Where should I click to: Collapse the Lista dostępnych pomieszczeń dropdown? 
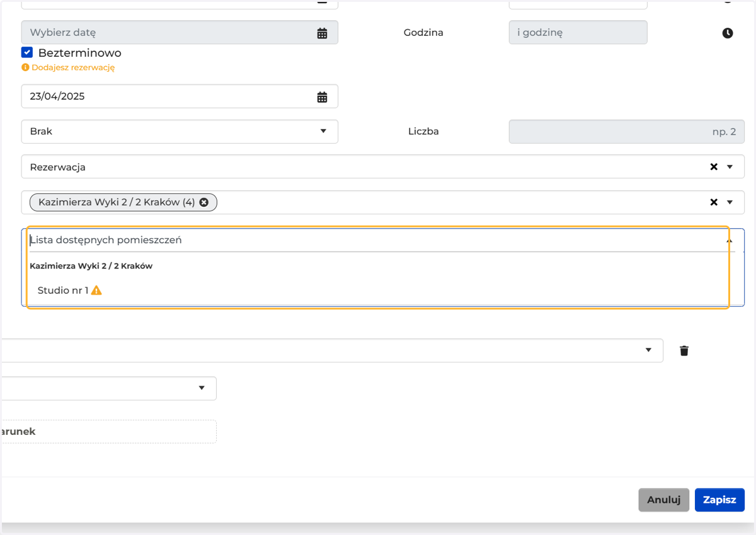pos(729,240)
